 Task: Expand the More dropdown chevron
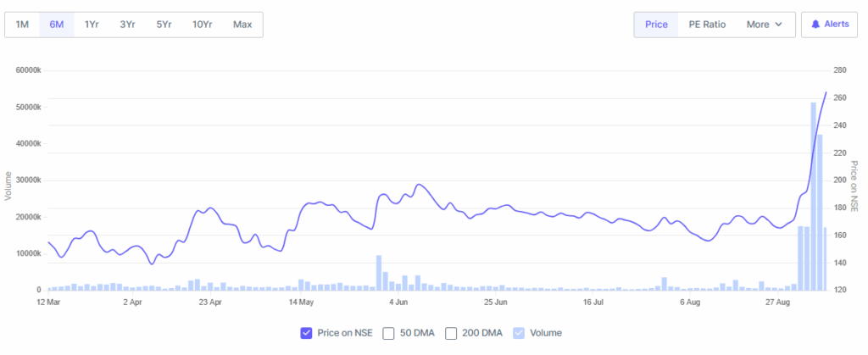coord(778,25)
